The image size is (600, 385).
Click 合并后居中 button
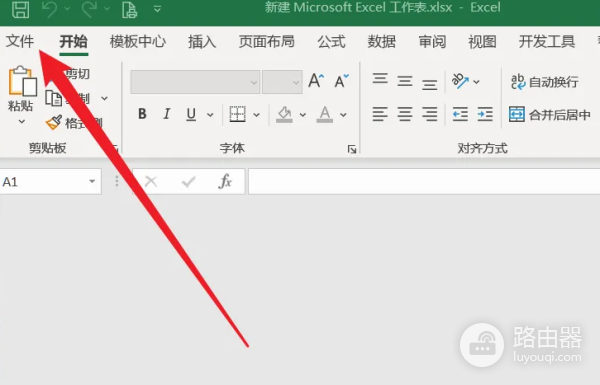(549, 114)
